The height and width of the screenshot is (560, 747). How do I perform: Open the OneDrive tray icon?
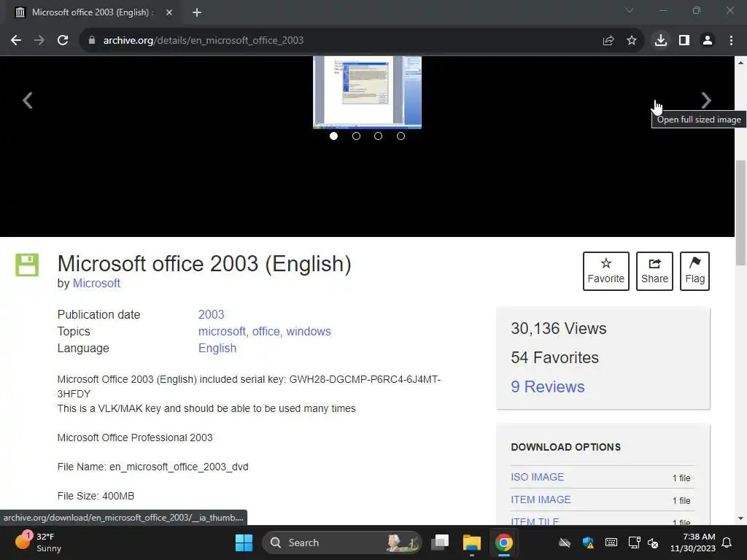pos(565,542)
